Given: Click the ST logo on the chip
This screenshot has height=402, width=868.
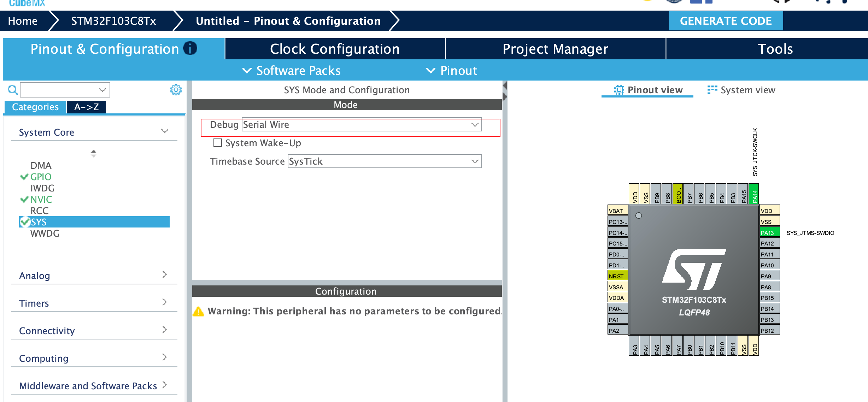Looking at the screenshot, I should 694,269.
